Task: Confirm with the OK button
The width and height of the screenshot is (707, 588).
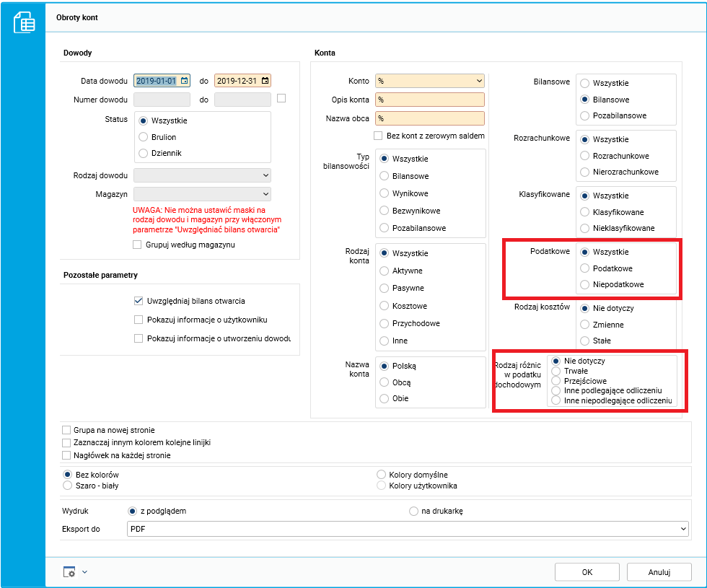Action: pos(587,571)
